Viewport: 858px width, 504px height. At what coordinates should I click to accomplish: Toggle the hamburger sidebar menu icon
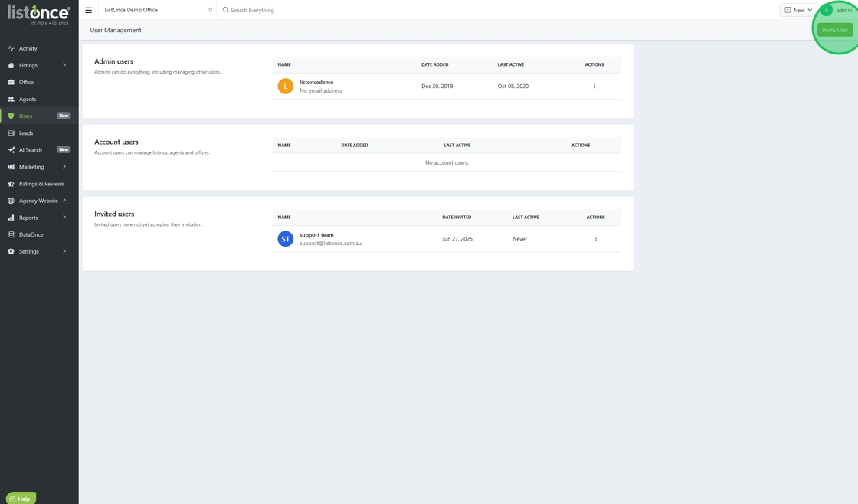point(88,10)
